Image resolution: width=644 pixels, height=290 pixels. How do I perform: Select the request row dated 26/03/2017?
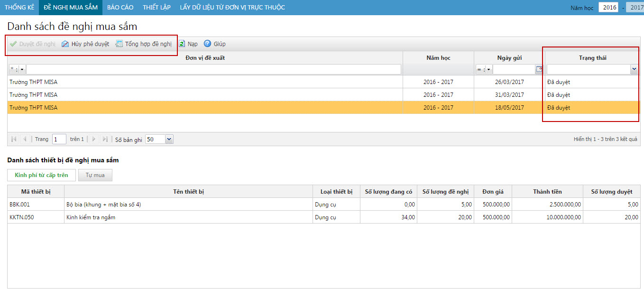coord(204,82)
